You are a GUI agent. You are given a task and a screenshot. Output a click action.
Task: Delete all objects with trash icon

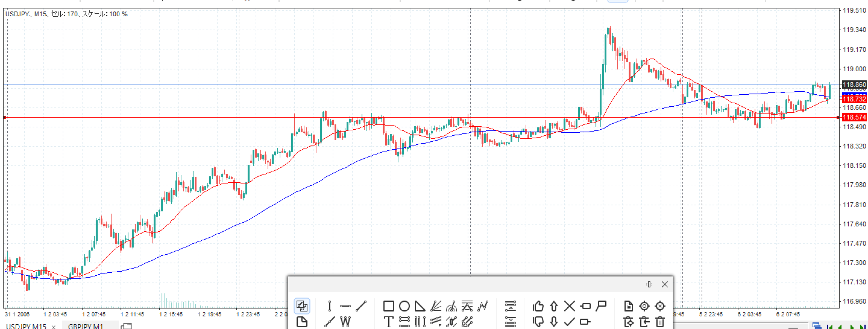click(660, 321)
